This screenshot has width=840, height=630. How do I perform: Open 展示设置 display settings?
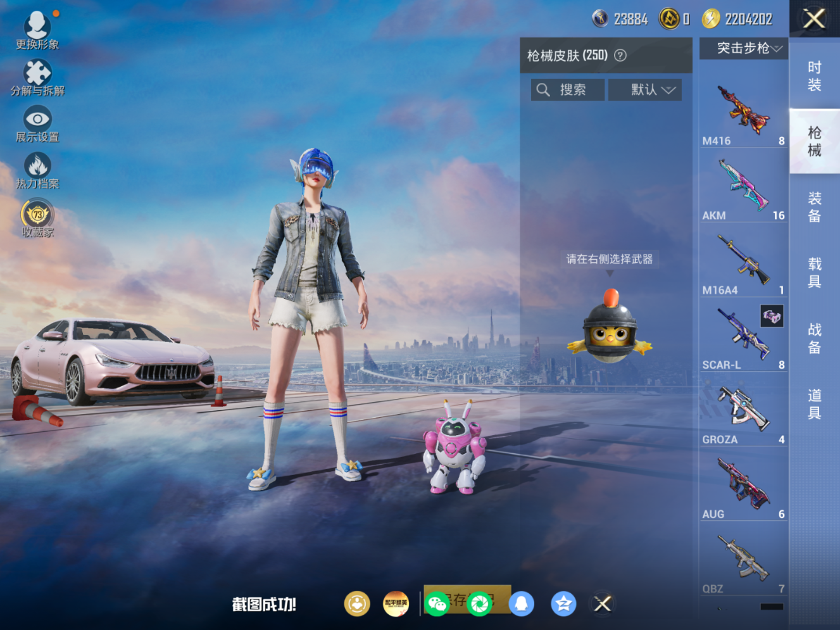(37, 119)
